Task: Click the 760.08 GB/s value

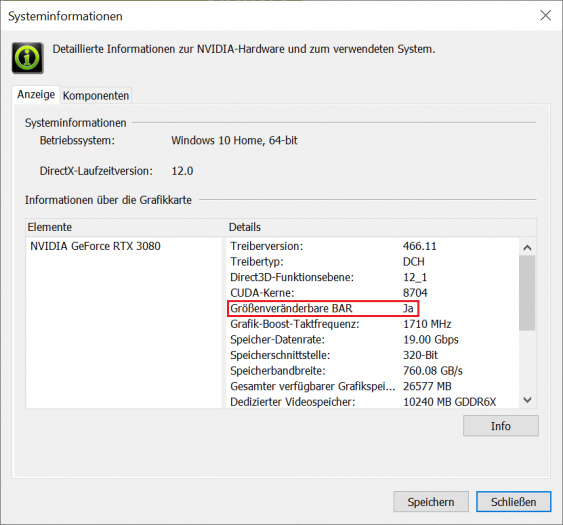Action: pos(433,371)
